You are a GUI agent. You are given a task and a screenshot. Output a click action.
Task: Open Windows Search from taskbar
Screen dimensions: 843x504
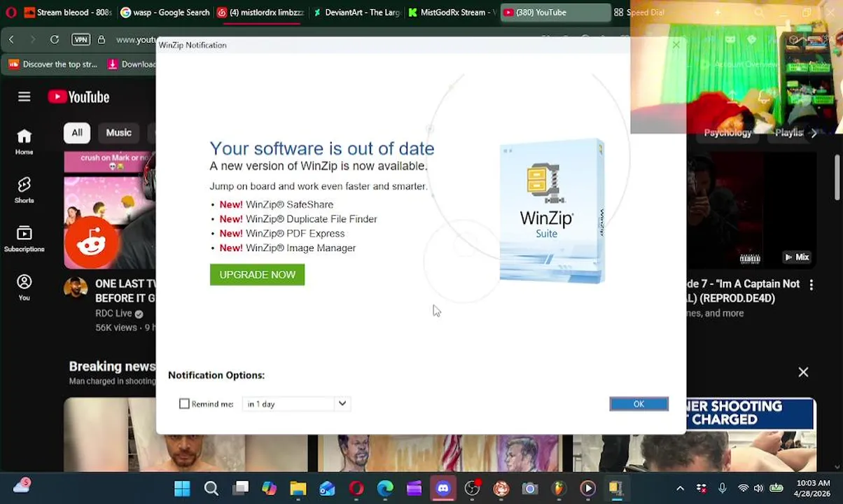coord(211,488)
